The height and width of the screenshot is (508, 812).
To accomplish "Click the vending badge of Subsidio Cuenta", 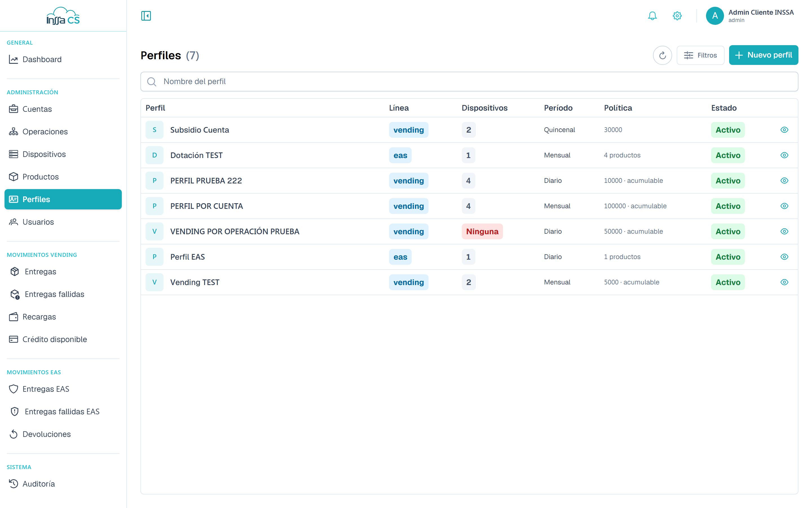I will point(409,130).
